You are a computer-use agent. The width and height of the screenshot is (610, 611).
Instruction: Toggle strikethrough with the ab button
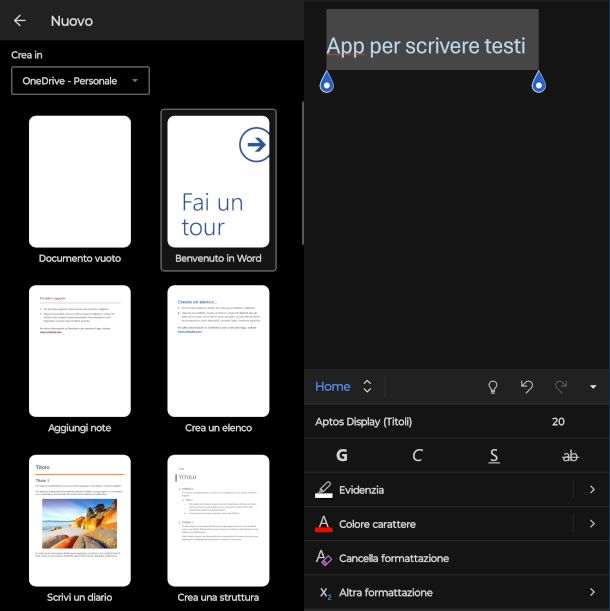(570, 455)
